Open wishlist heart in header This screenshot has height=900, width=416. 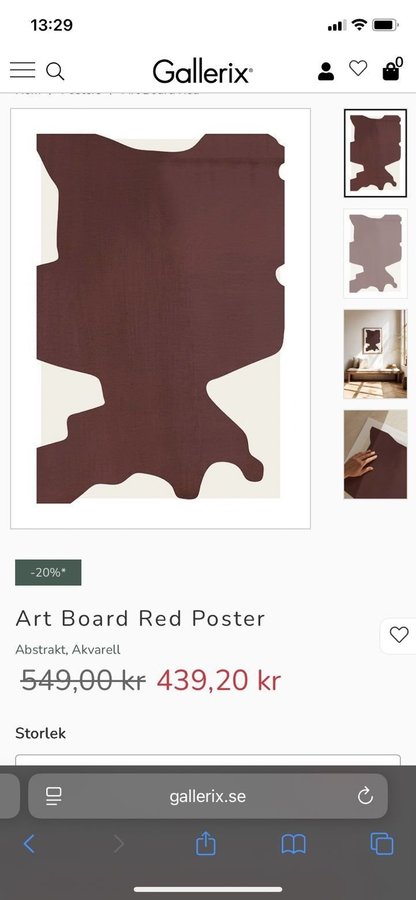click(x=358, y=69)
